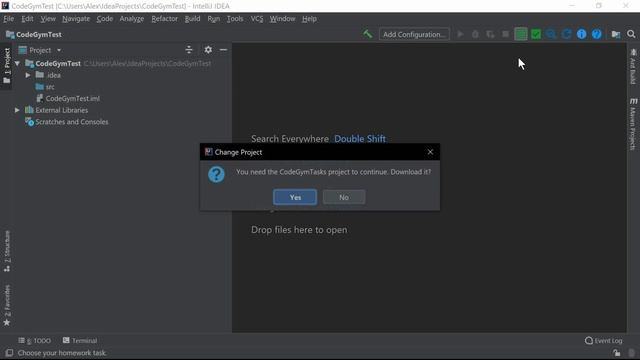Click the blue refresh arrow plugin icon
The image size is (640, 360).
[566, 34]
